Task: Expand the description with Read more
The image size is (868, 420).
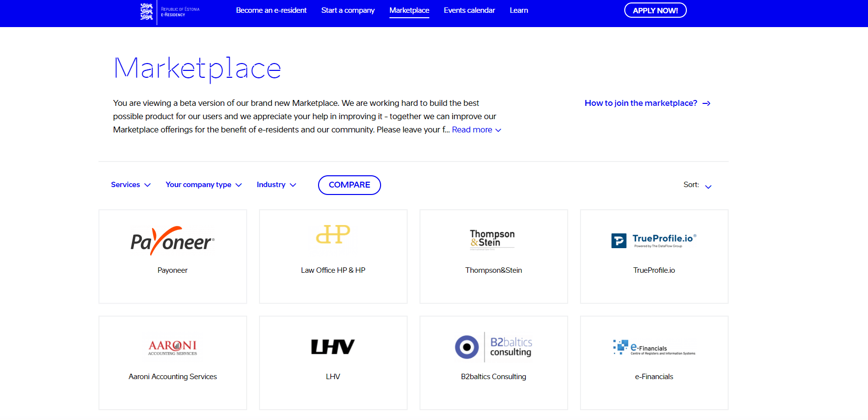Action: 477,130
